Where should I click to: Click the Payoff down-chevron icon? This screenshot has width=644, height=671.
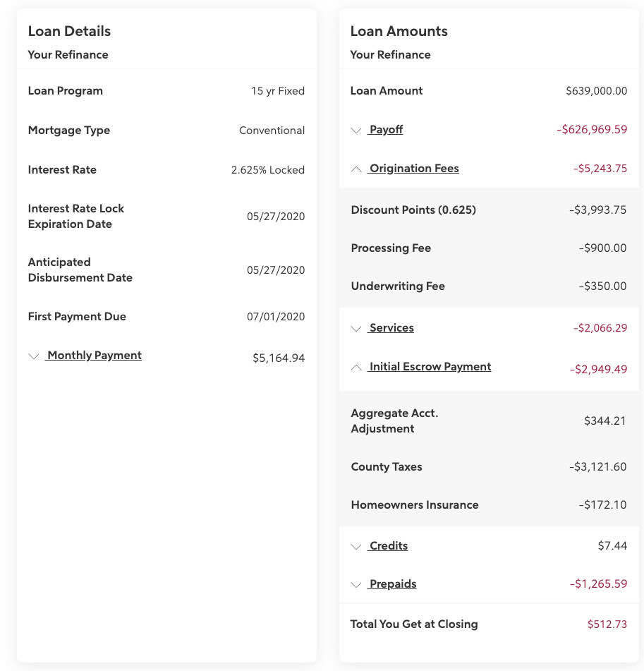[357, 131]
